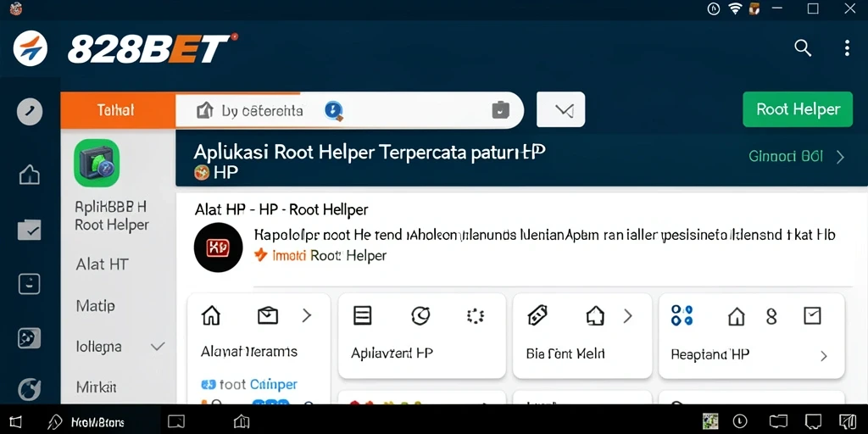
Task: Open search via the magnifier icon
Action: tap(803, 48)
